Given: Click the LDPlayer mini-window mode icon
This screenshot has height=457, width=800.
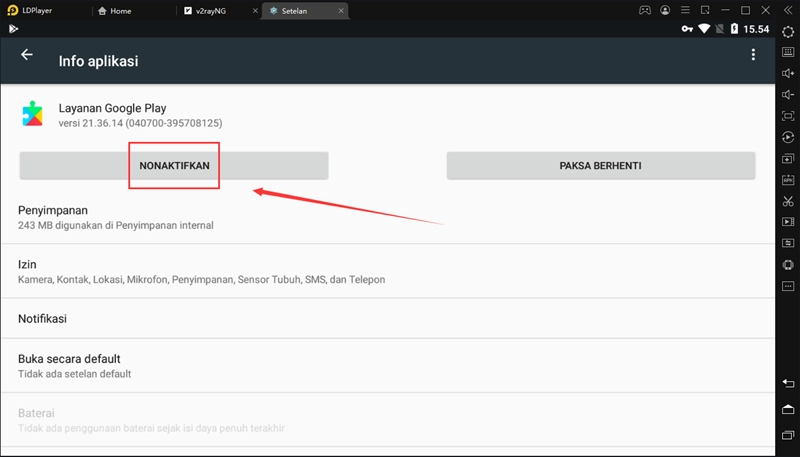Looking at the screenshot, I should [x=705, y=10].
